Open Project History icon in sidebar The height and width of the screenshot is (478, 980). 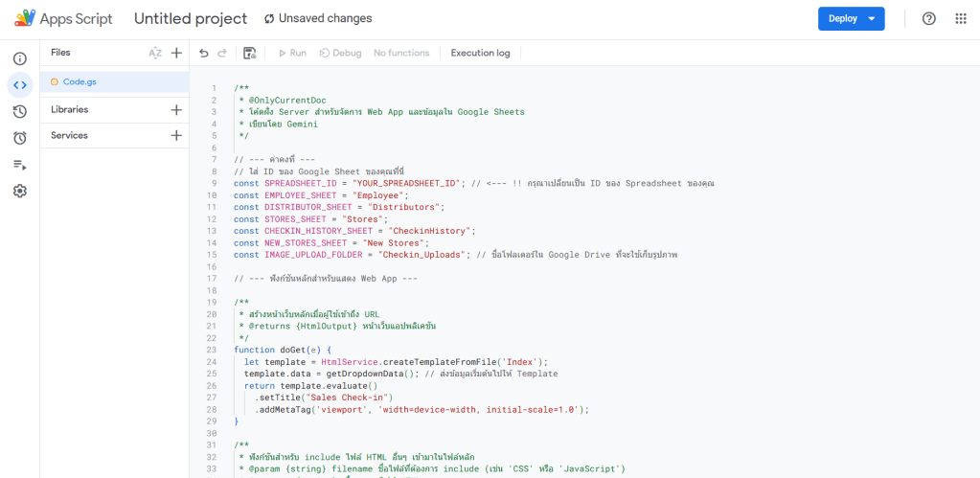point(19,112)
